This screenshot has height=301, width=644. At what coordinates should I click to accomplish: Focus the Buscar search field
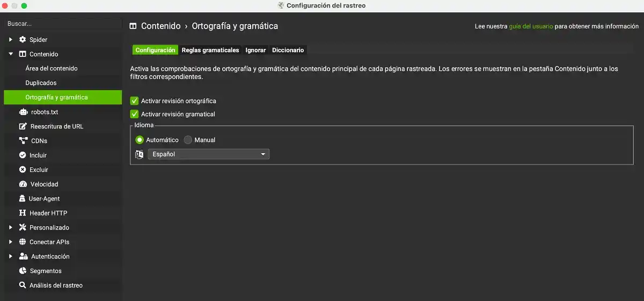(63, 24)
